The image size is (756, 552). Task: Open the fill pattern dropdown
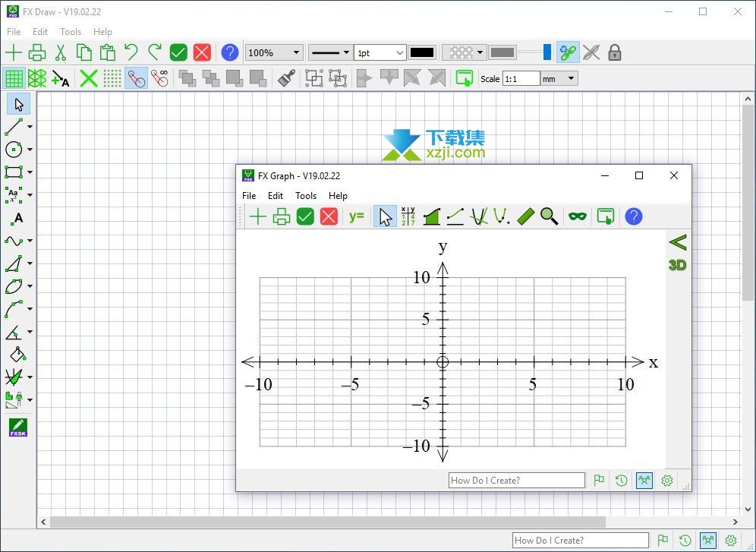tap(463, 52)
